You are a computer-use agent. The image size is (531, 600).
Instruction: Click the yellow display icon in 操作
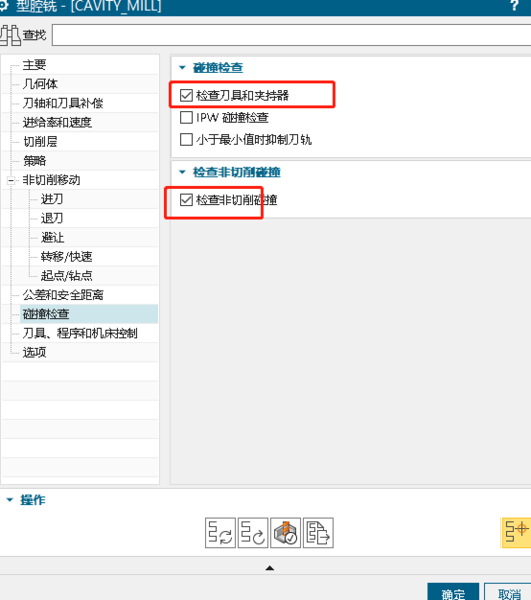click(x=517, y=533)
